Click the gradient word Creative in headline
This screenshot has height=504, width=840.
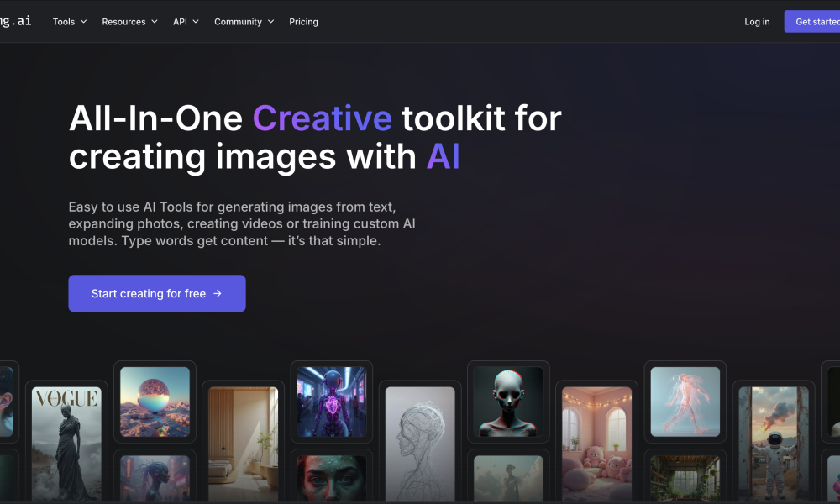tap(323, 118)
